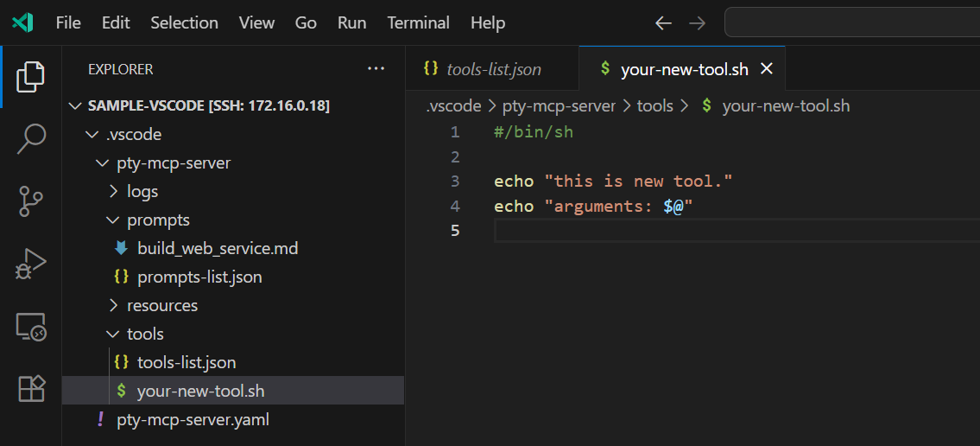Open build_web_service.md in the explorer
This screenshot has height=446, width=980.
[233, 248]
